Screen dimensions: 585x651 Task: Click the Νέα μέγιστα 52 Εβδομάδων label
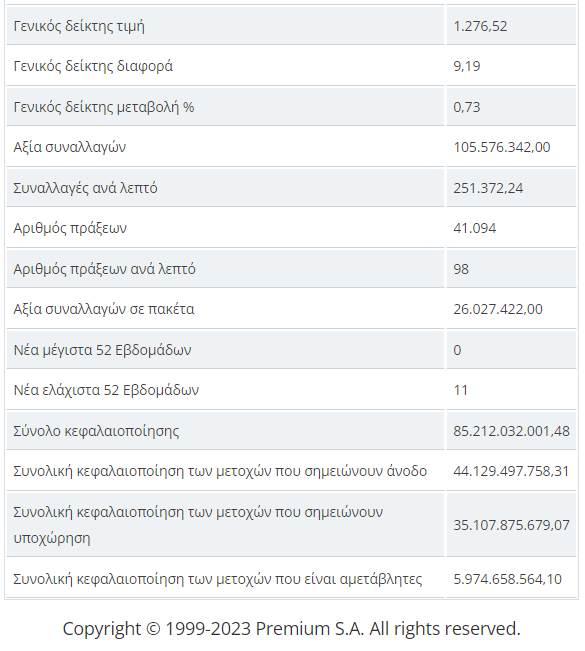102,350
